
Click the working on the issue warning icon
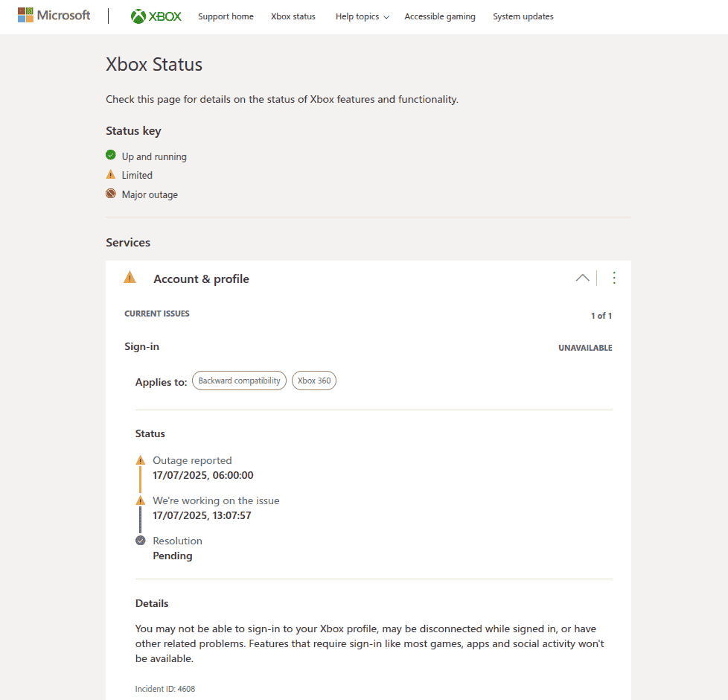[x=140, y=500]
